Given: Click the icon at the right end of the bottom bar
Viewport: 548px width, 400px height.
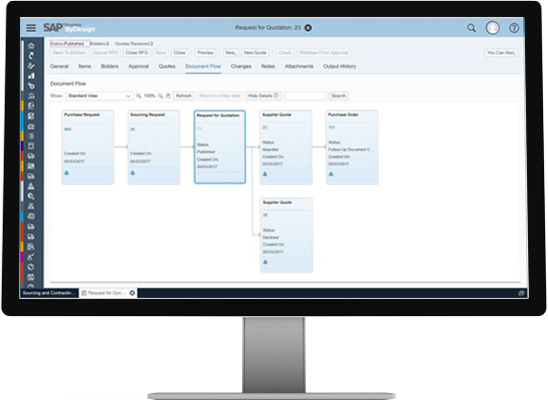Looking at the screenshot, I should click(521, 293).
